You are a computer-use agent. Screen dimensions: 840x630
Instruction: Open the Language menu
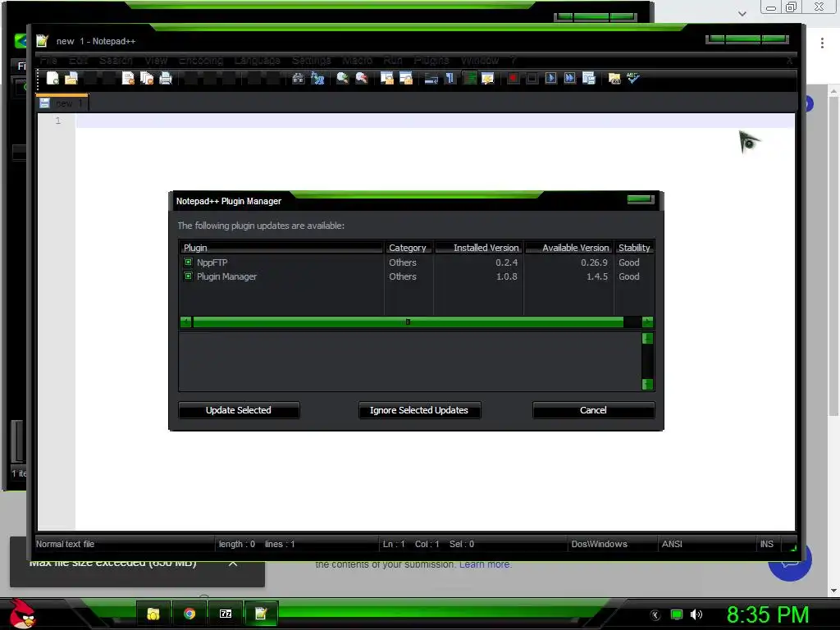tap(257, 60)
